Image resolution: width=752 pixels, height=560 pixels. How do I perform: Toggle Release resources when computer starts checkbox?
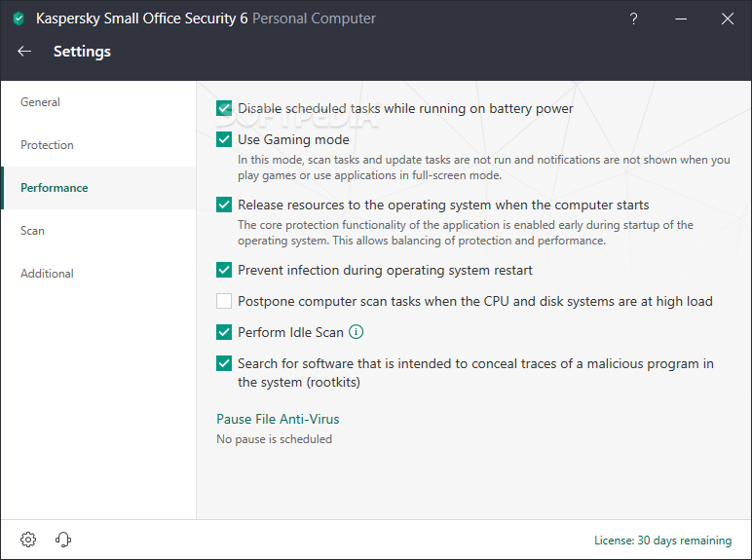click(224, 205)
